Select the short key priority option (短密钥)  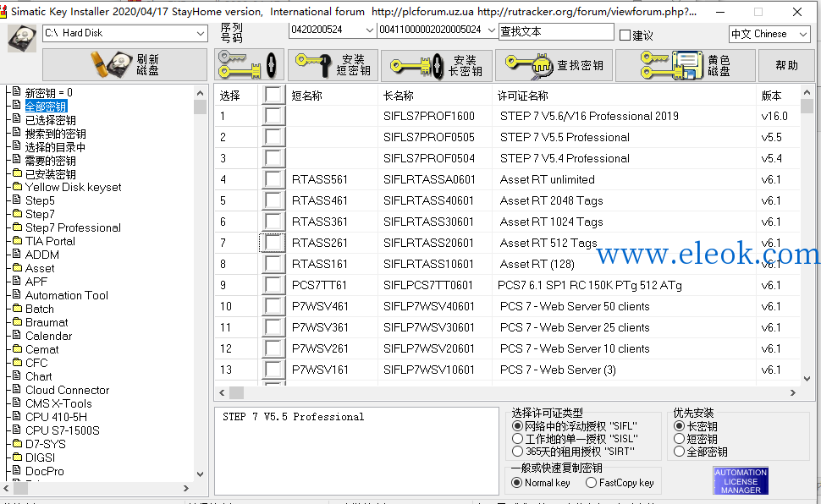coord(679,439)
